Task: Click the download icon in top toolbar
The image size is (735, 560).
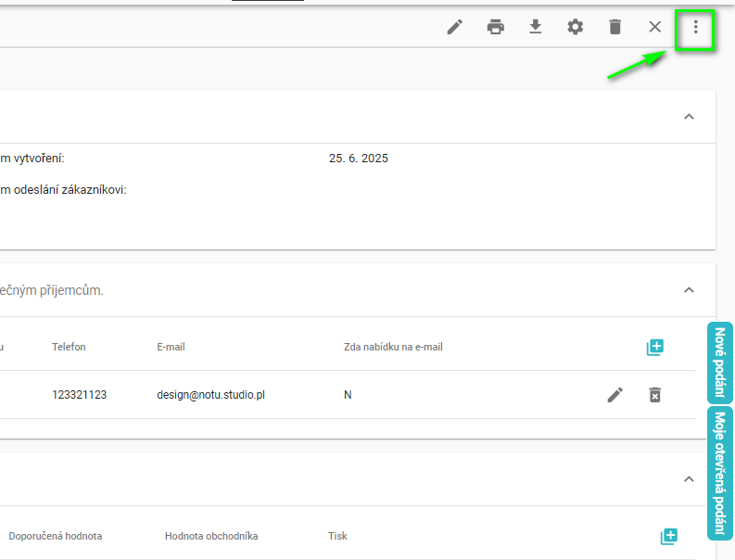Action: click(535, 27)
